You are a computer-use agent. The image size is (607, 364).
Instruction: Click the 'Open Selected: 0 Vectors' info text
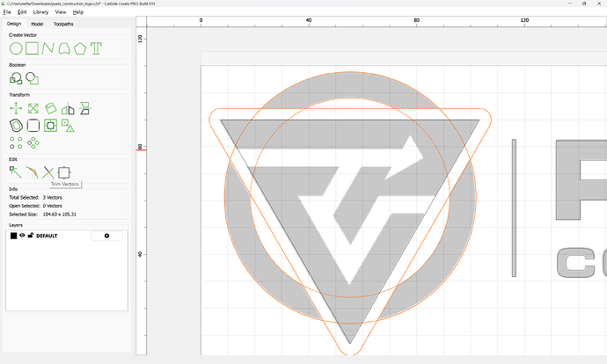coord(35,206)
